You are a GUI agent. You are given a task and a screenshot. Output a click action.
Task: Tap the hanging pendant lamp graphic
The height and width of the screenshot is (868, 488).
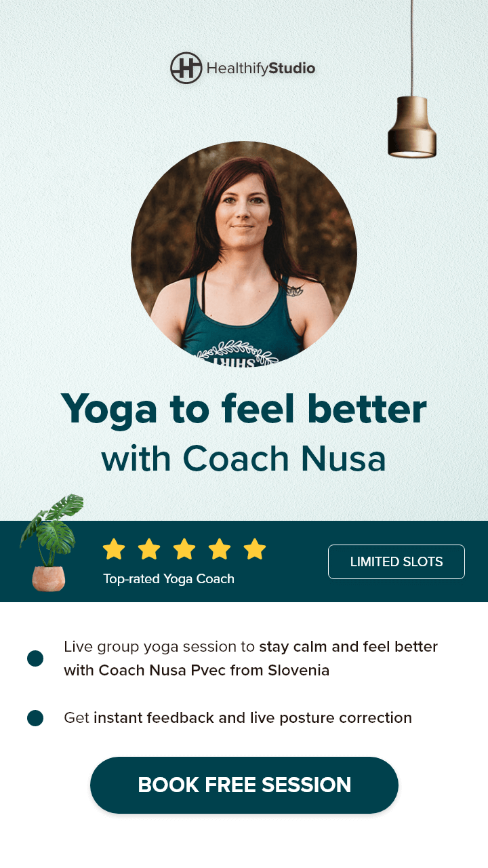click(412, 79)
